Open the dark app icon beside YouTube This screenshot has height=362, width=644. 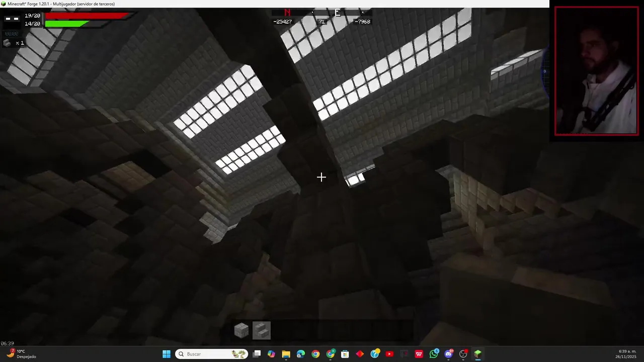pyautogui.click(x=404, y=354)
